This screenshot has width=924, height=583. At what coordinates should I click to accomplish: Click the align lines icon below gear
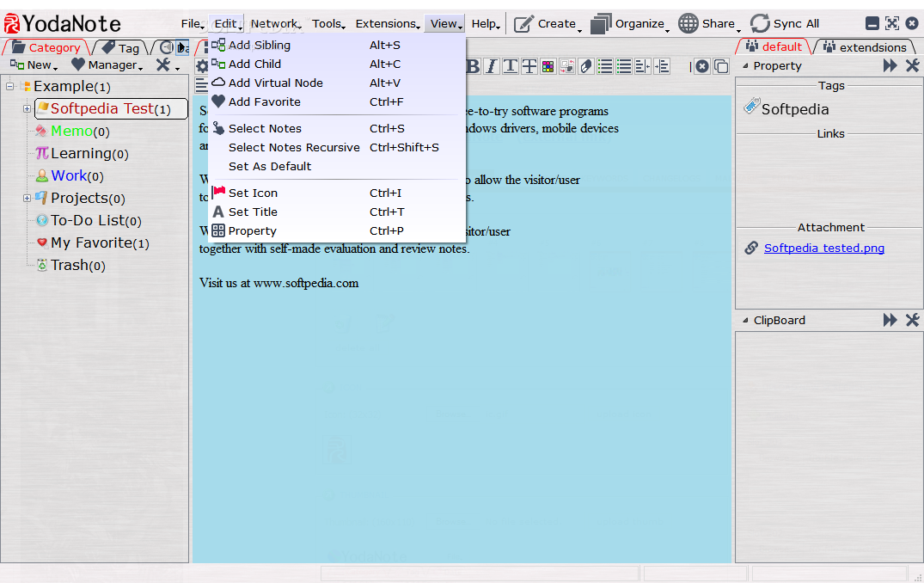point(201,85)
